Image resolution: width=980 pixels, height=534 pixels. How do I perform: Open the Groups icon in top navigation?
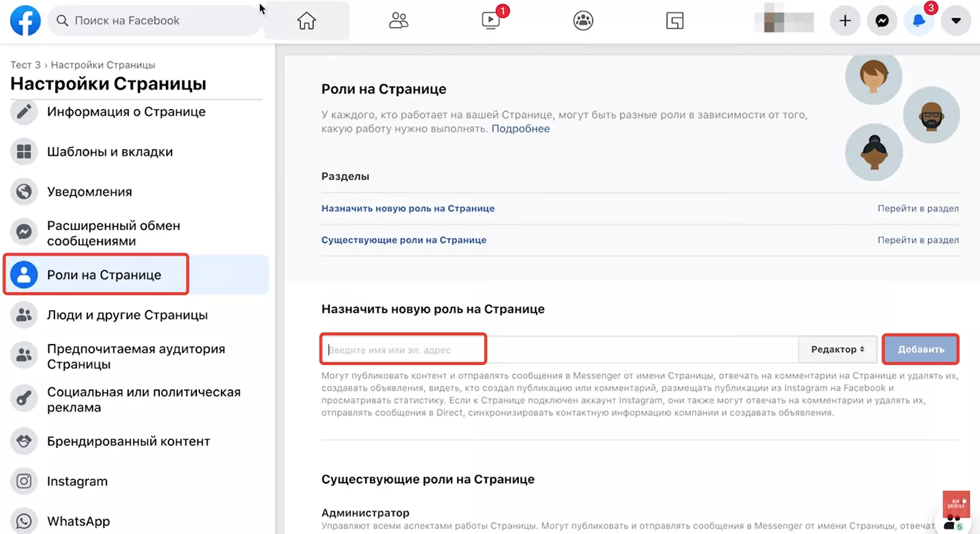tap(583, 20)
